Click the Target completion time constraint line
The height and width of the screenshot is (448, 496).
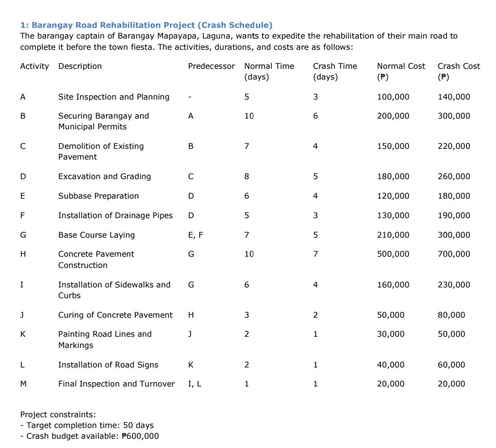pos(87,425)
